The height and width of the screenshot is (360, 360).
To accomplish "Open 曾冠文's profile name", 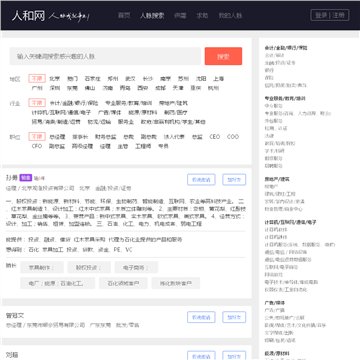I will pyautogui.click(x=15, y=315).
